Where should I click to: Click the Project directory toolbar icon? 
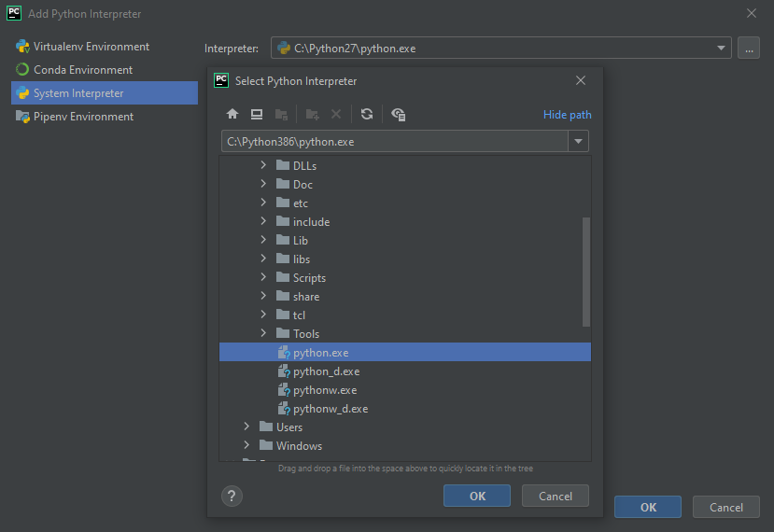[x=281, y=115]
